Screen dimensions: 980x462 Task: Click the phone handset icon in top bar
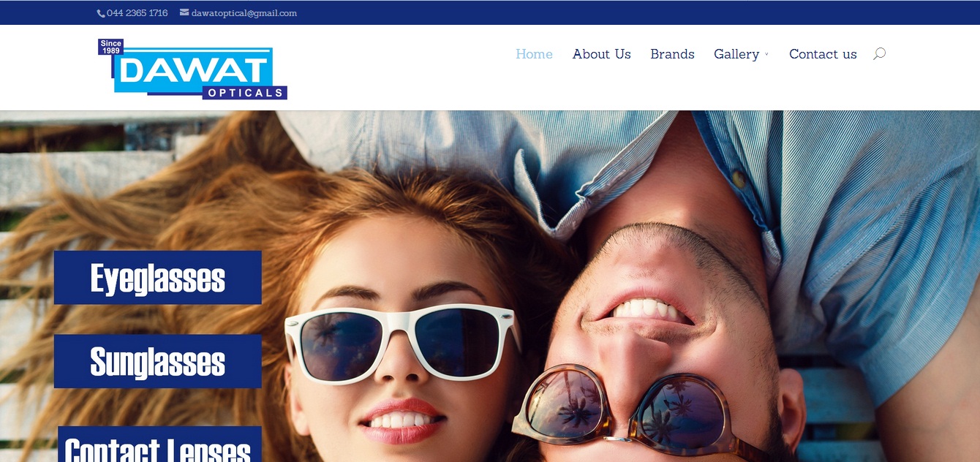point(101,13)
